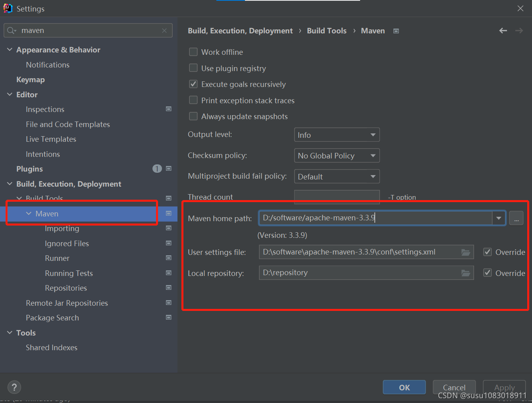The image size is (532, 403).
Task: Open Multiproject build fail policy dropdown
Action: [x=337, y=176]
